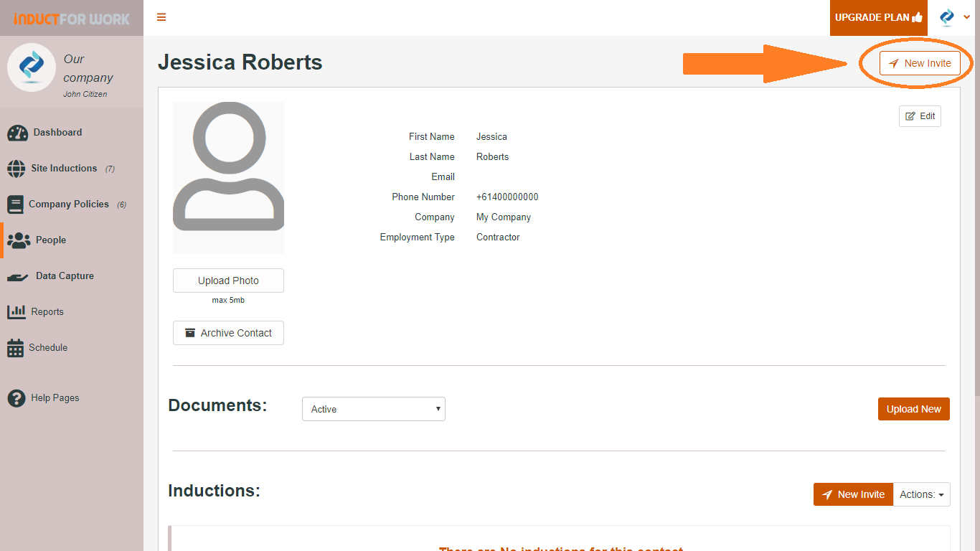Click the Our company logo avatar
This screenshot has height=551, width=980.
(x=32, y=67)
